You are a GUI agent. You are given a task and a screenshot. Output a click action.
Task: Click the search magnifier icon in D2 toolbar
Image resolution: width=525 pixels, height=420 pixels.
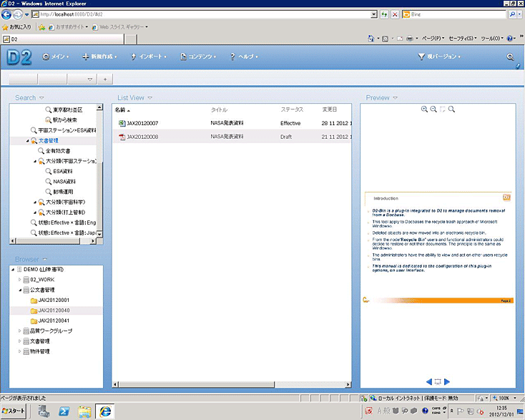pos(510,57)
